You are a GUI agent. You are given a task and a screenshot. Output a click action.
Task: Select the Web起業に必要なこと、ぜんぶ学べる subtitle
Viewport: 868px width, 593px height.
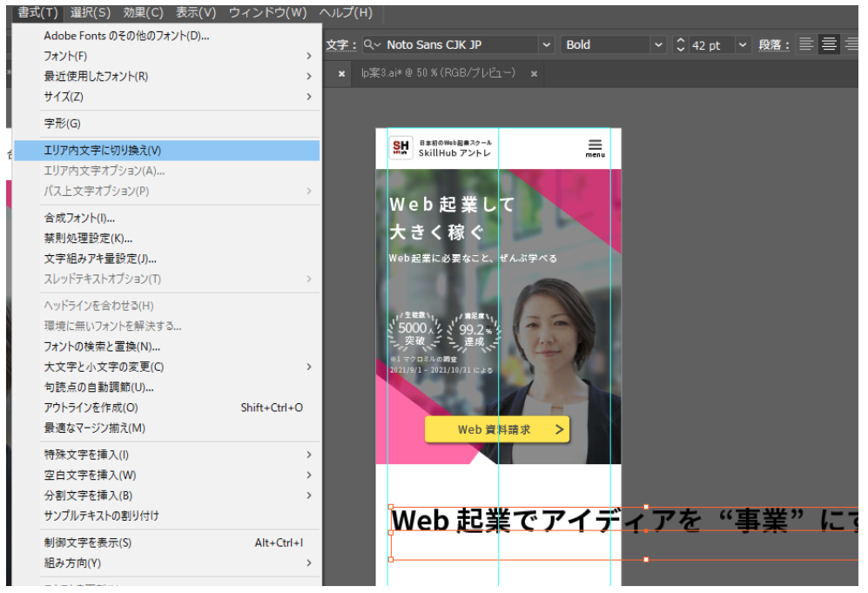click(x=473, y=258)
